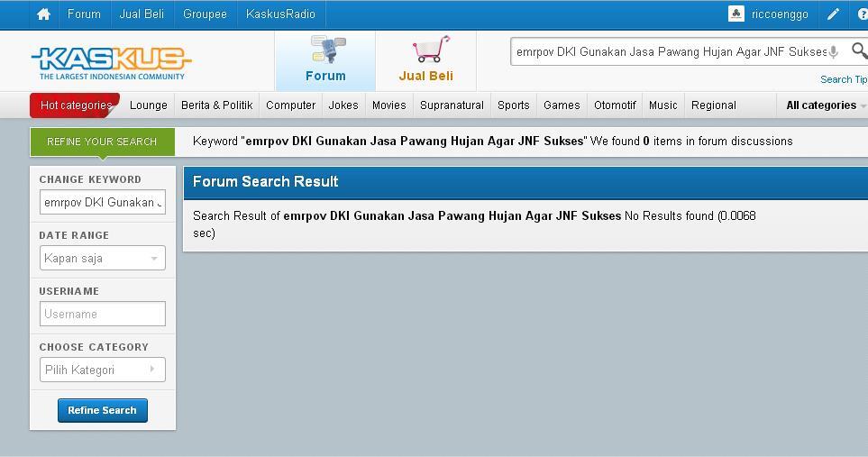Go to the home icon in top bar

(44, 14)
